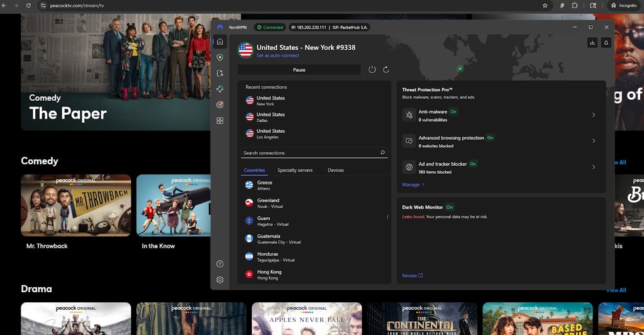This screenshot has height=335, width=644.
Task: Select recent connection United States Los Angeles
Action: click(x=314, y=133)
